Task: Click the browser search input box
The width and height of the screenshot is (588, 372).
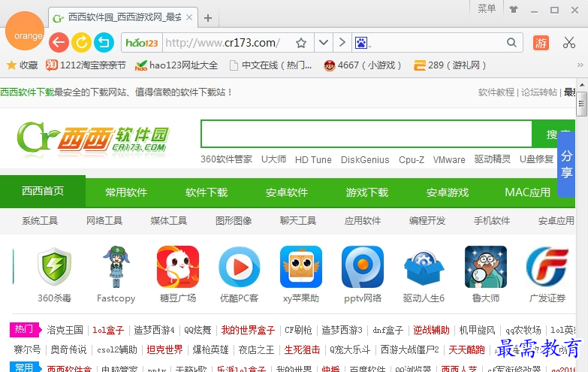Action: coord(438,43)
